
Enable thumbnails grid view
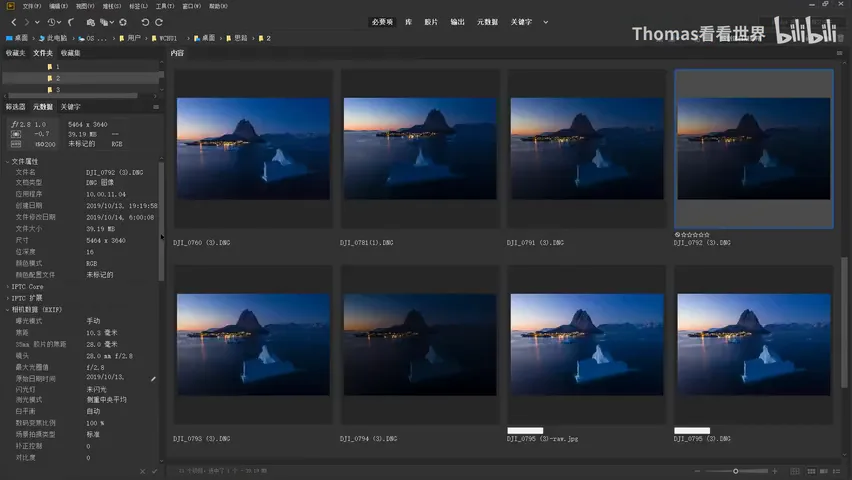click(x=811, y=471)
